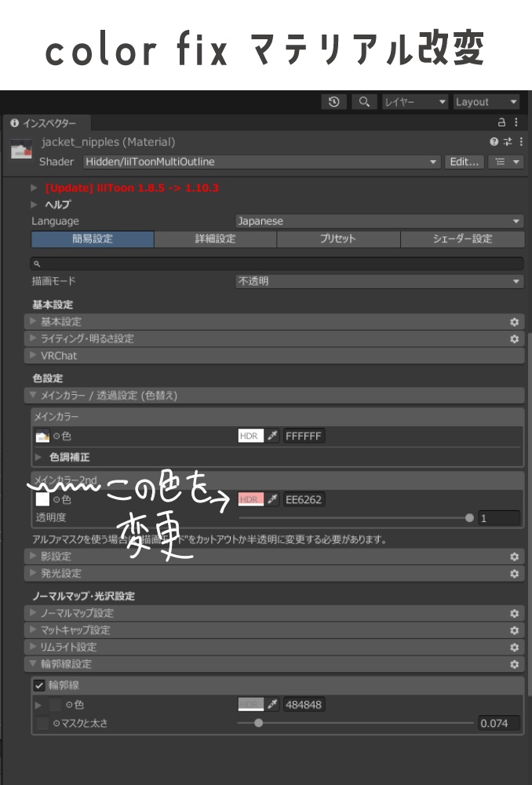Open material preset sliders icon
This screenshot has width=532, height=785.
pos(508,142)
